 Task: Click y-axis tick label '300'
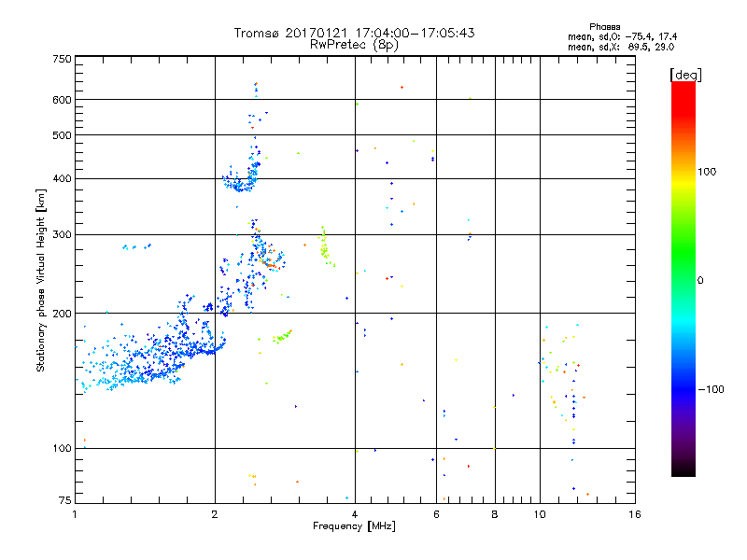pyautogui.click(x=62, y=235)
